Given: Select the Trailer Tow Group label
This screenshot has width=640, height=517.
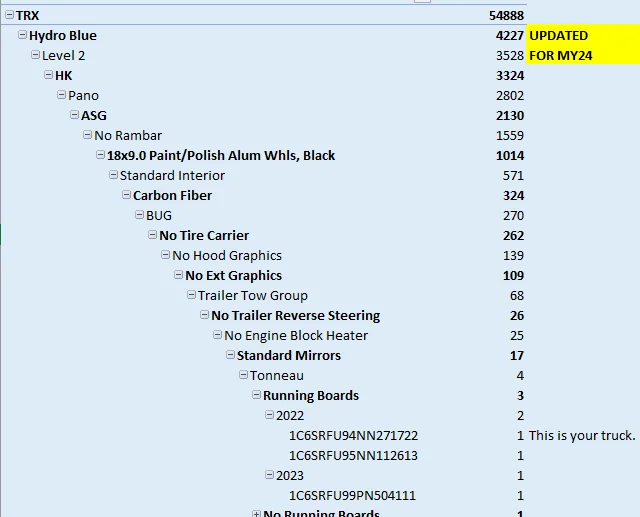Looking at the screenshot, I should coord(253,295).
